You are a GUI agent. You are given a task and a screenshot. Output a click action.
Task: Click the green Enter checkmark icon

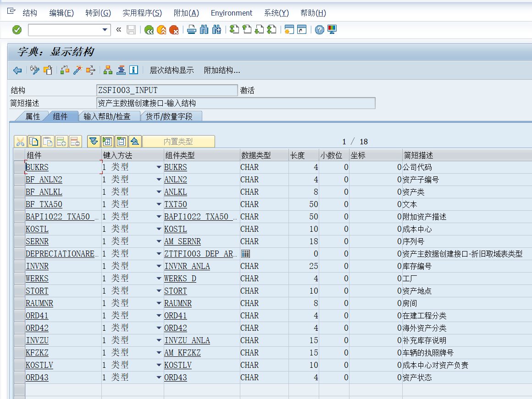coord(17,30)
